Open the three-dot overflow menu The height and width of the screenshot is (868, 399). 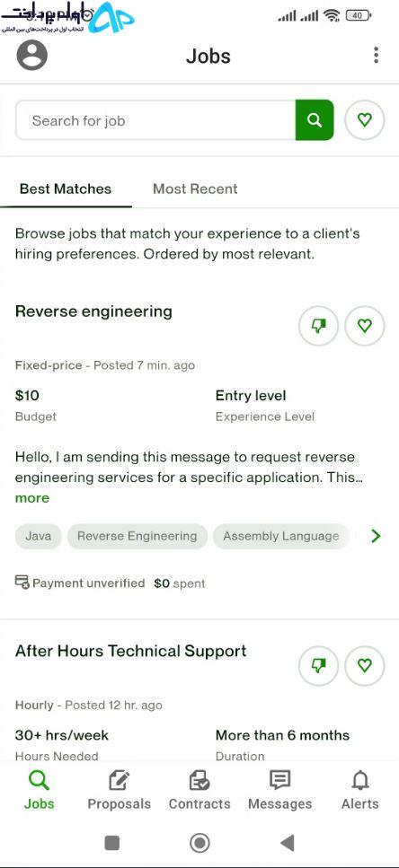[x=377, y=56]
